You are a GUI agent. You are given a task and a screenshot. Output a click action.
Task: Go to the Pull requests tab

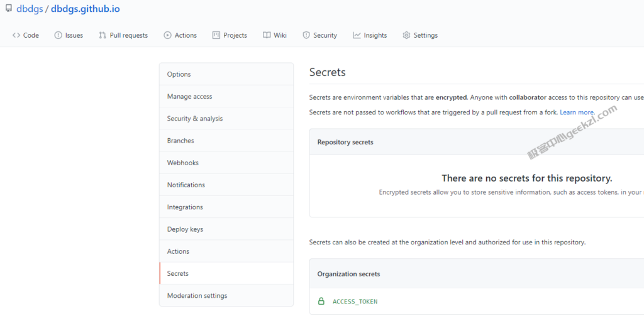(x=124, y=35)
